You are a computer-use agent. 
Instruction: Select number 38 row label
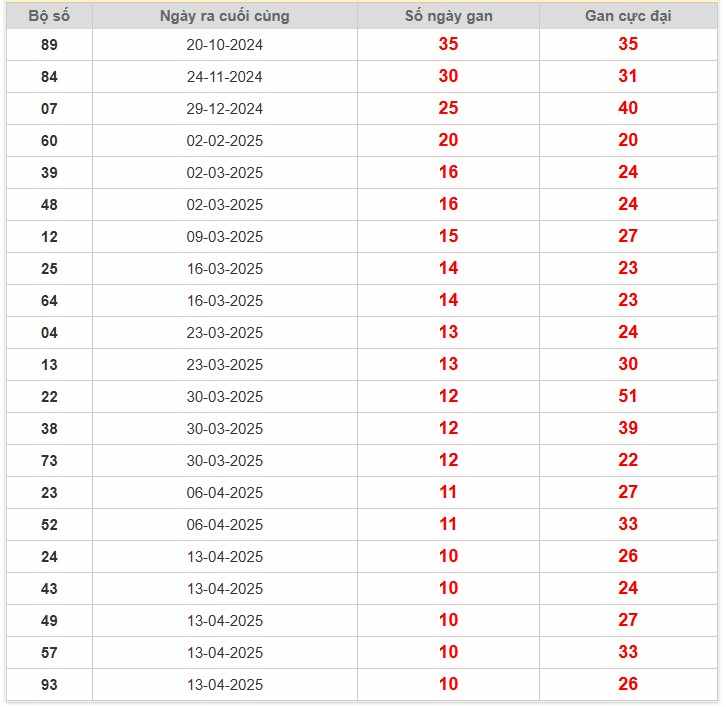point(49,429)
